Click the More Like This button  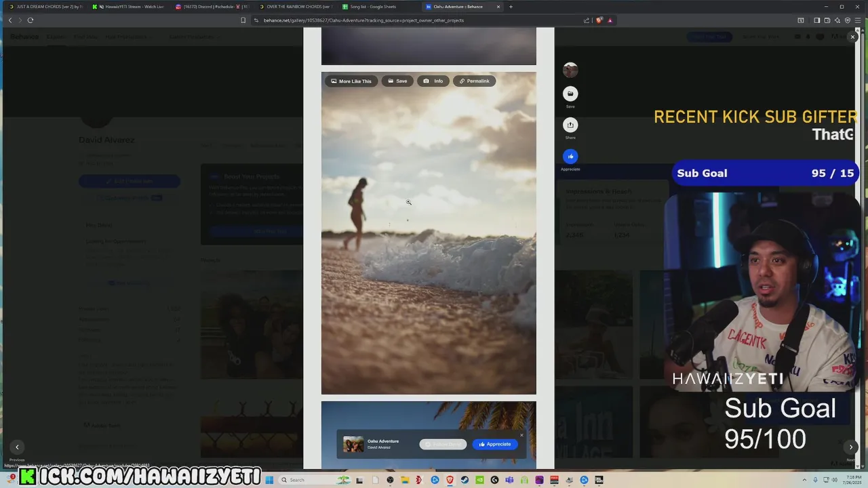tap(351, 81)
